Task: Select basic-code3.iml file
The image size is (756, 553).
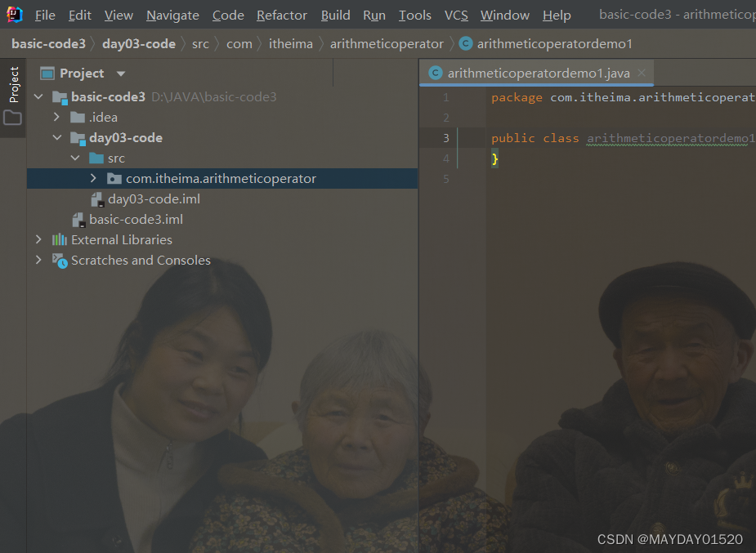Action: (x=136, y=219)
